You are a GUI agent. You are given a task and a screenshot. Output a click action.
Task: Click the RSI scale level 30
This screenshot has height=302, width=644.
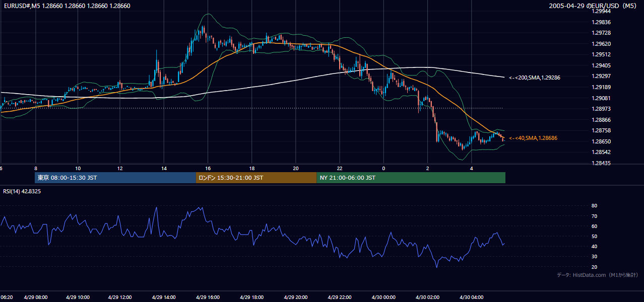click(594, 257)
